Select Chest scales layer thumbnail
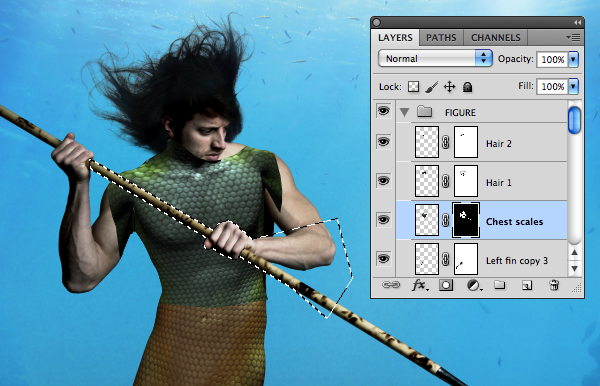600x386 pixels. 427,220
